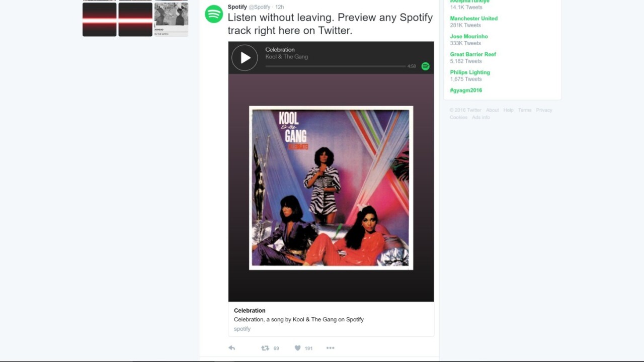Open the Great Barrier Reef trend

473,54
